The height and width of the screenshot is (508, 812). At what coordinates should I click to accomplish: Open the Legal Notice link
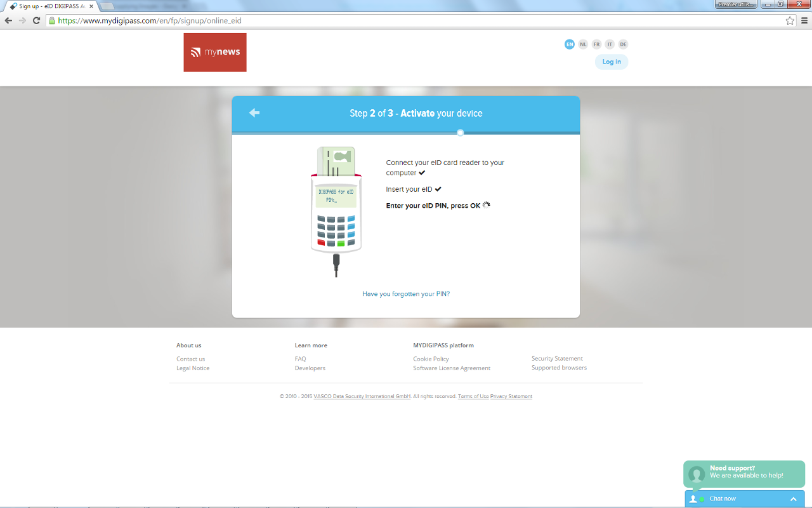click(193, 368)
